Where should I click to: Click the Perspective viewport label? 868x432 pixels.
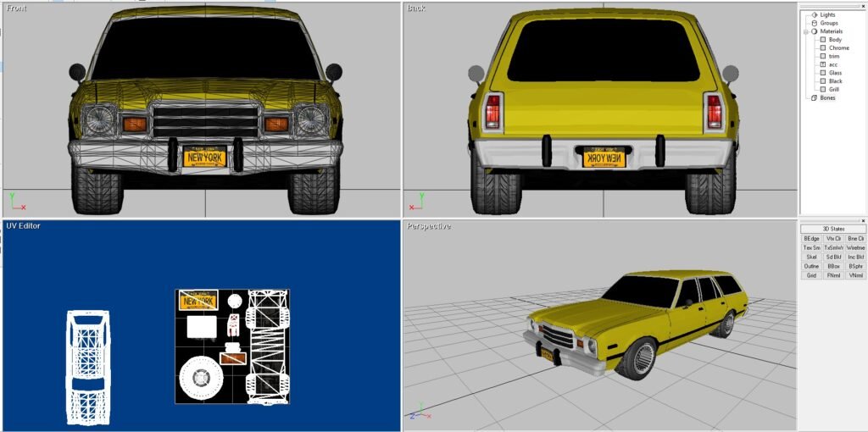(x=428, y=226)
